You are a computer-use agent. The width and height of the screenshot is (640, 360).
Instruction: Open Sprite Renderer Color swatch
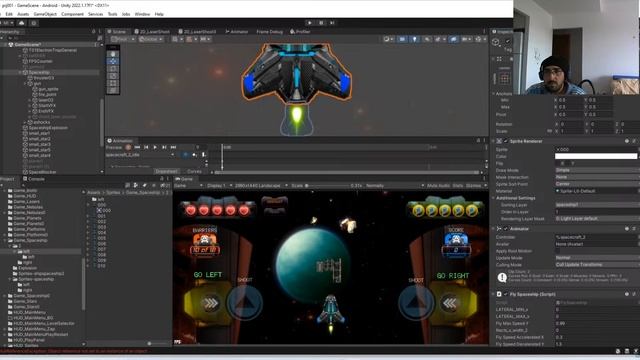[x=596, y=156]
